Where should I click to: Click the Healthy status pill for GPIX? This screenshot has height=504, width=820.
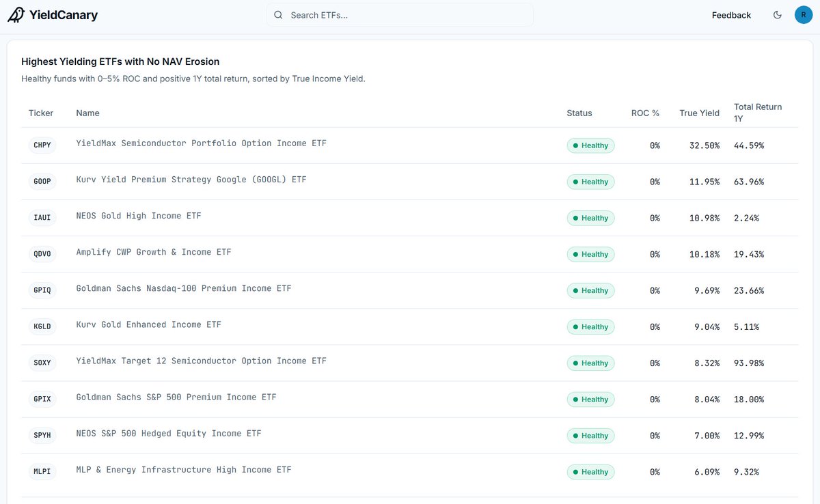tap(590, 399)
